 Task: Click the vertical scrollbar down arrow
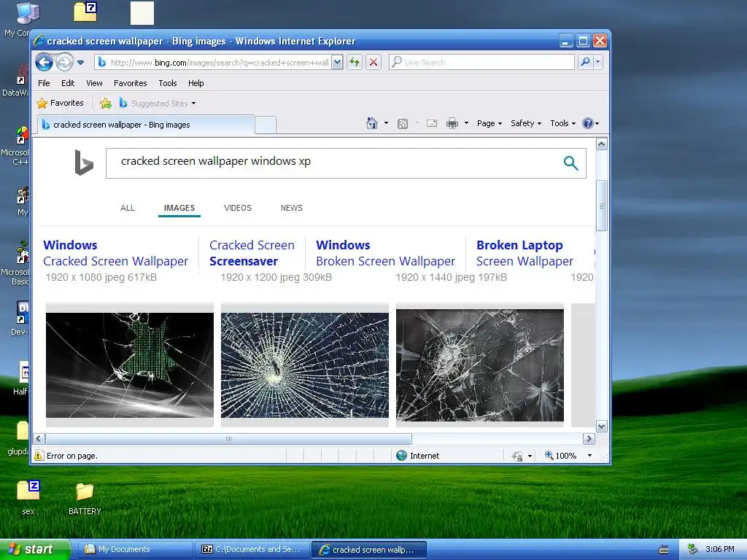[602, 427]
